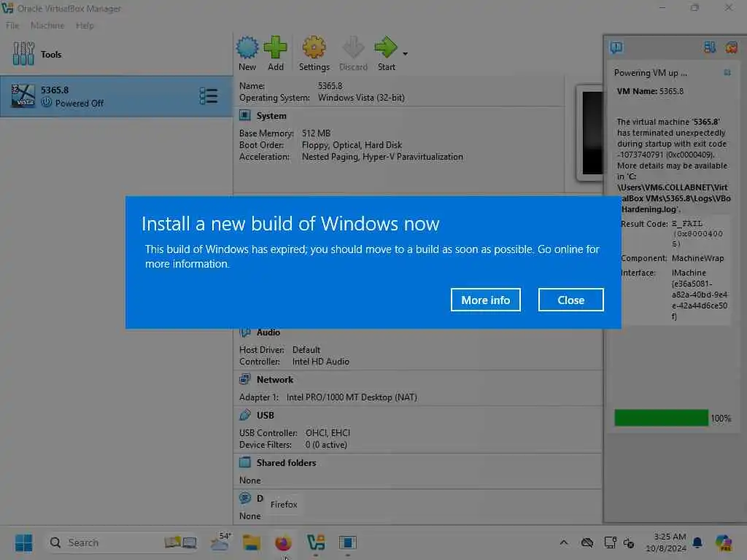747x560 pixels.
Task: Open the 5365.8 machine tools list menu
Action: click(209, 96)
